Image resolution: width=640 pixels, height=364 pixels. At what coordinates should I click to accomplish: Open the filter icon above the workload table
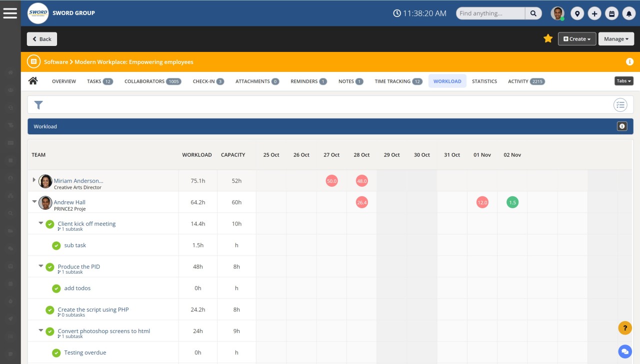[x=38, y=105]
